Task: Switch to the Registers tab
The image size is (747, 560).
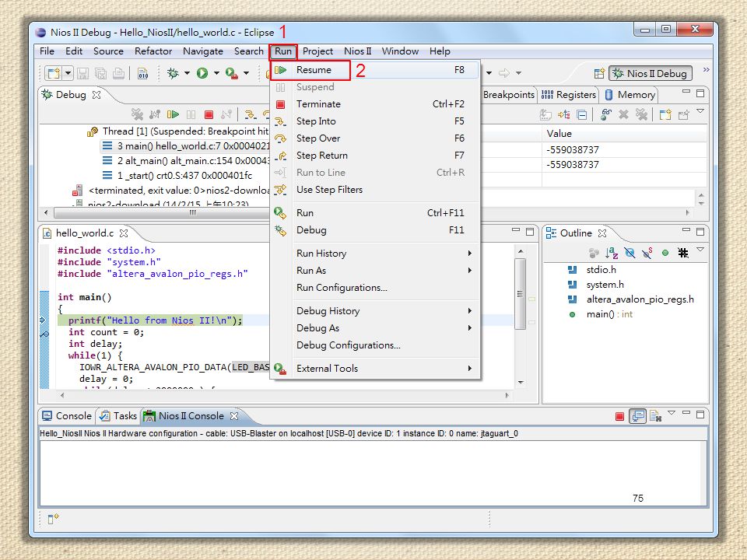Action: tap(569, 94)
